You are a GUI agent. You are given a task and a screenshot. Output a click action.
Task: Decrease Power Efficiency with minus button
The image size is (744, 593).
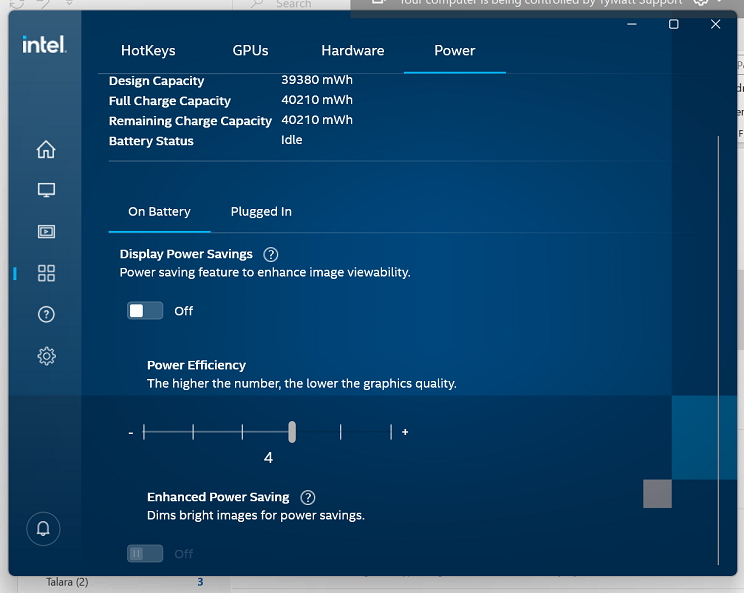131,433
